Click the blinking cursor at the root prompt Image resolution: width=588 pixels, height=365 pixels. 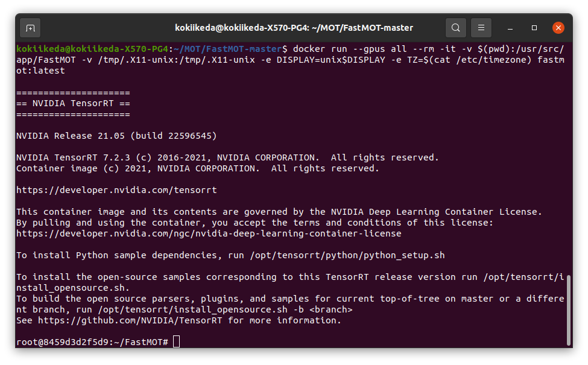[x=176, y=341]
